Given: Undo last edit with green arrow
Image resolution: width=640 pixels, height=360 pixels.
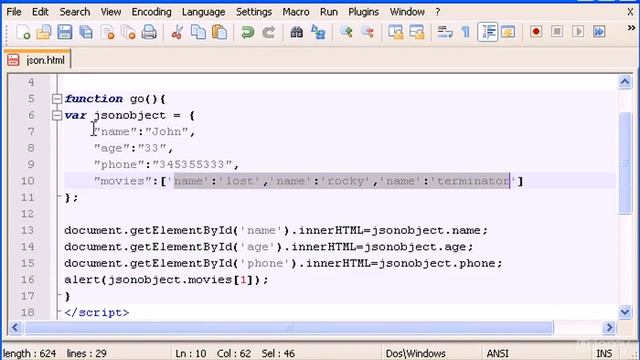Looking at the screenshot, I should pyautogui.click(x=247, y=32).
